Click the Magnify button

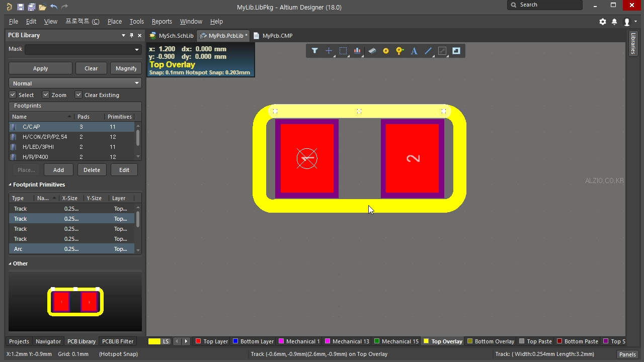(126, 68)
